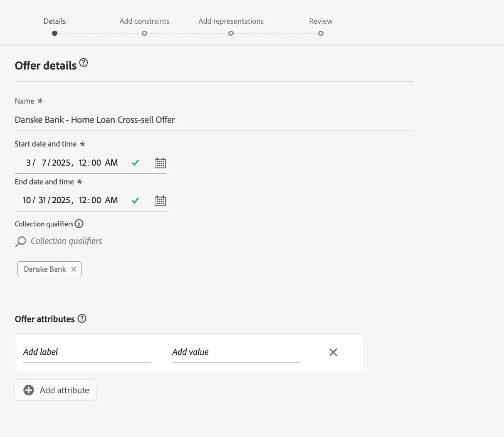This screenshot has width=504, height=437.
Task: Focus the end date and time field
Action: click(x=91, y=201)
